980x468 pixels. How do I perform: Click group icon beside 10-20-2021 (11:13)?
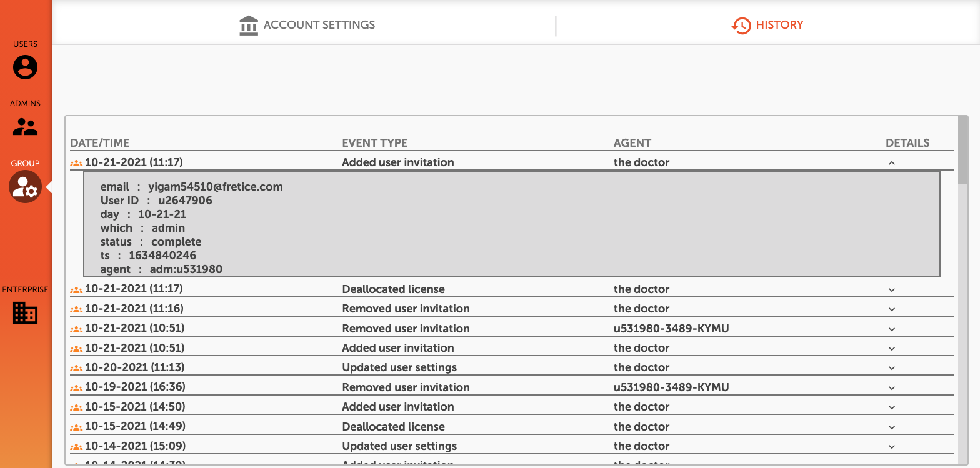pos(76,367)
